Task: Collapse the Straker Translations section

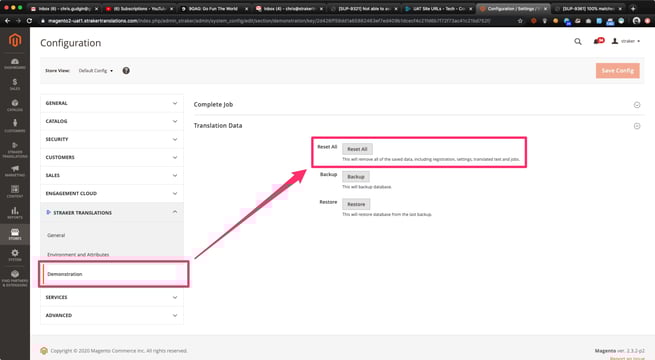Action: (x=112, y=212)
